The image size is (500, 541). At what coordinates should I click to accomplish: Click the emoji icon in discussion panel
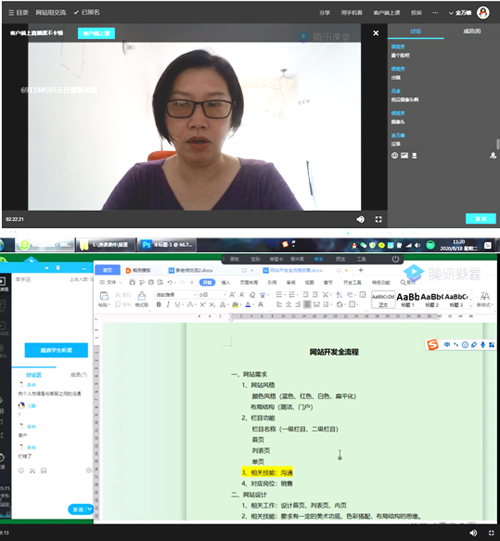tap(394, 156)
